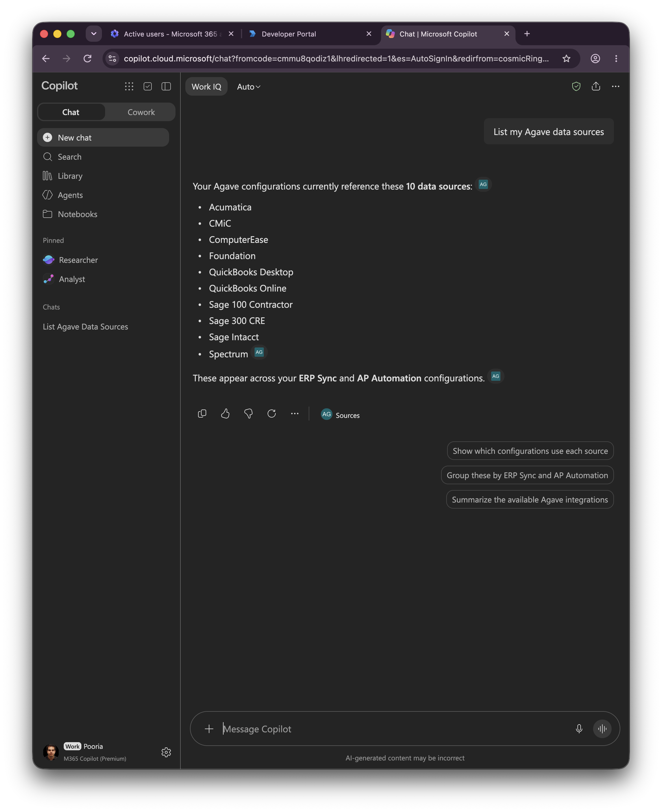Click the AG citation after 'configurations.'
The image size is (662, 812).
pyautogui.click(x=495, y=376)
